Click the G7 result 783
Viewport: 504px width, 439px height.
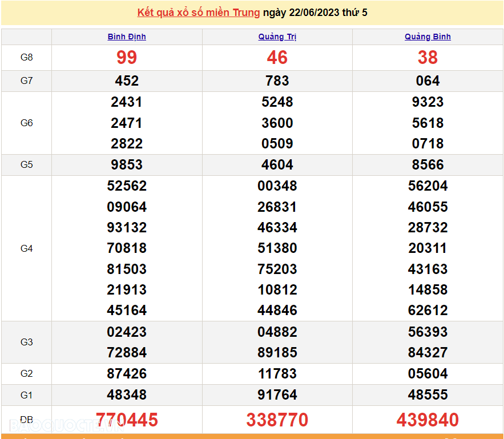pyautogui.click(x=277, y=81)
